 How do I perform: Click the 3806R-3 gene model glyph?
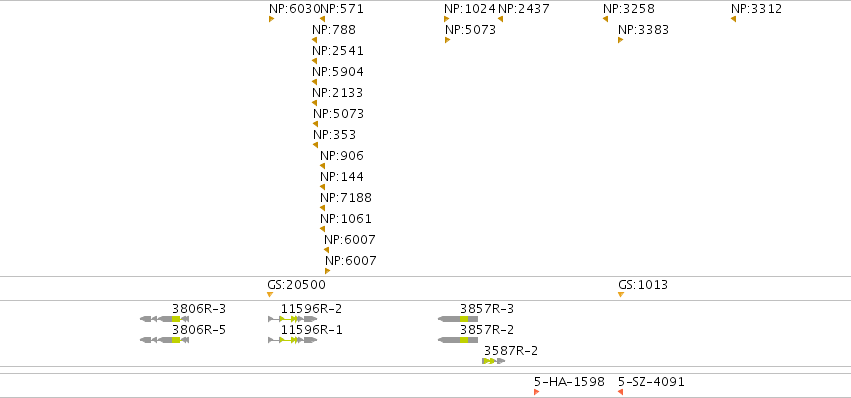pyautogui.click(x=164, y=319)
